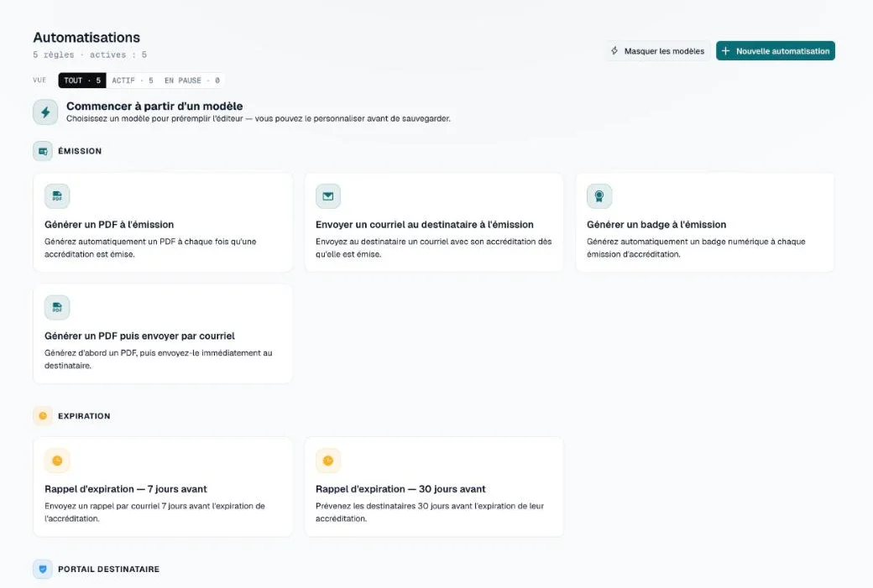Open Rappel d'expiration — 30 jours avant template
The width and height of the screenshot is (873, 588).
434,487
